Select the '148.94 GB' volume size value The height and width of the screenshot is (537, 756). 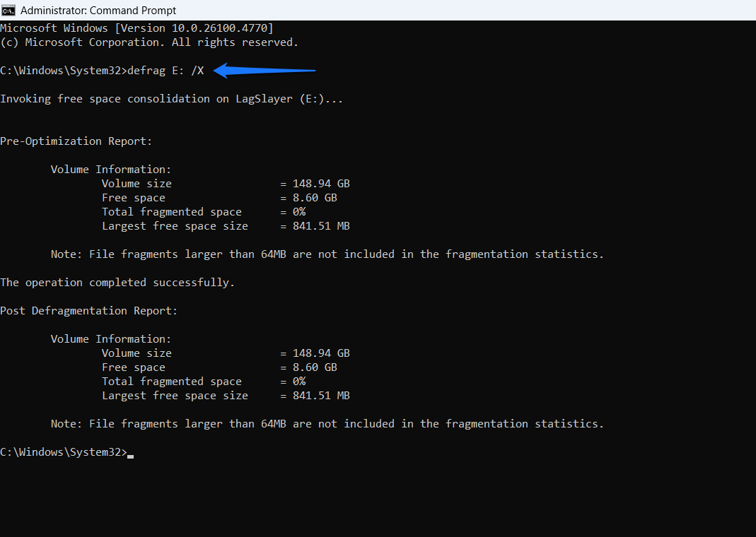point(321,183)
